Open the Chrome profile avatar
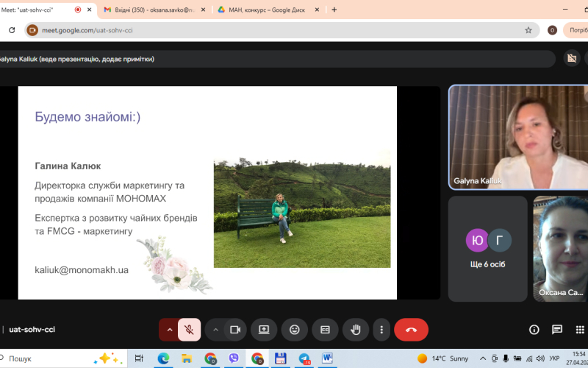Screen dimensions: 588x368 click(552, 30)
